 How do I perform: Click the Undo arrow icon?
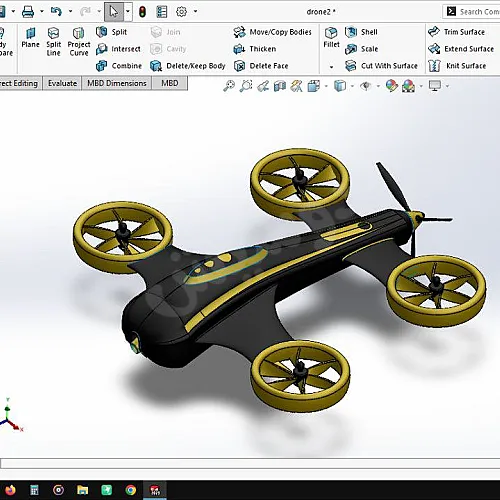click(56, 12)
